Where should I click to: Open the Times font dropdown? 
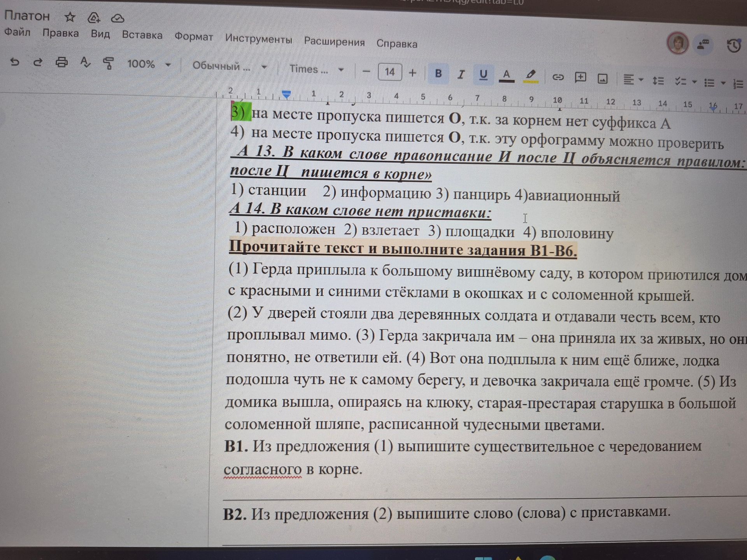coord(316,69)
